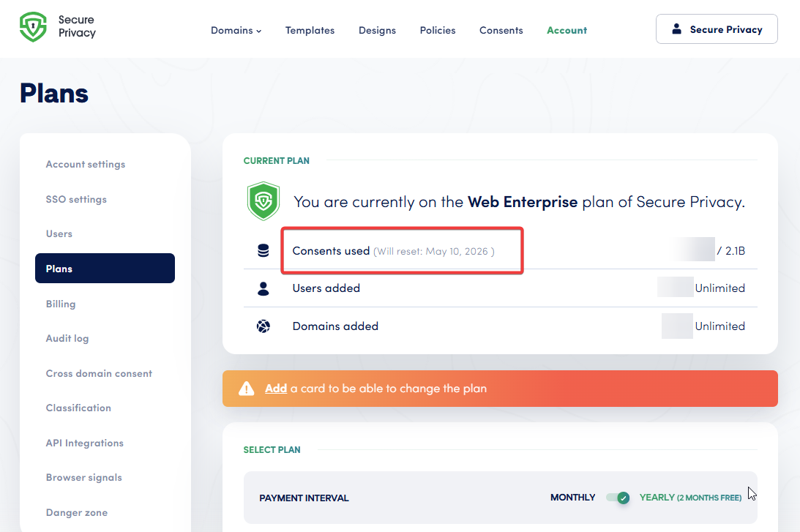Select the Account navigation item

point(567,31)
